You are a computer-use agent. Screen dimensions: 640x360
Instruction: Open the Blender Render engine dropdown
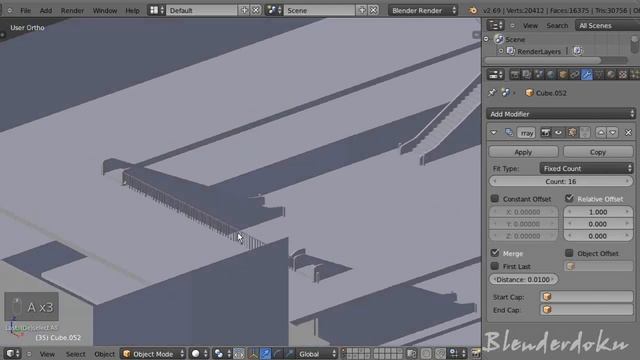click(423, 10)
